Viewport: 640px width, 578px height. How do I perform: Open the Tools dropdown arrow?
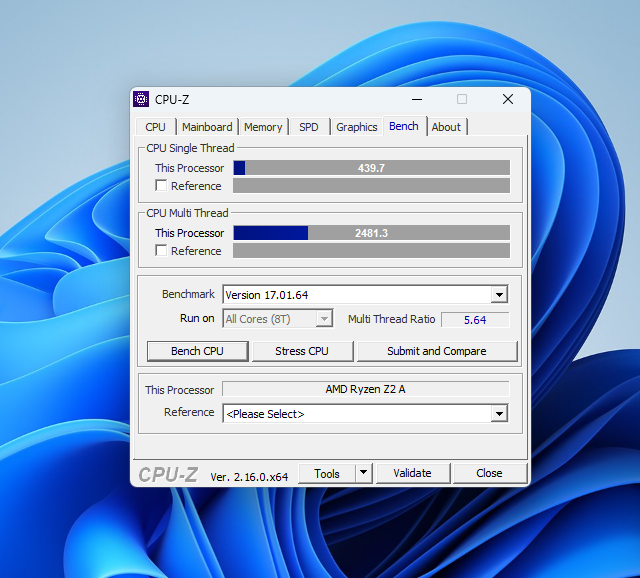363,473
